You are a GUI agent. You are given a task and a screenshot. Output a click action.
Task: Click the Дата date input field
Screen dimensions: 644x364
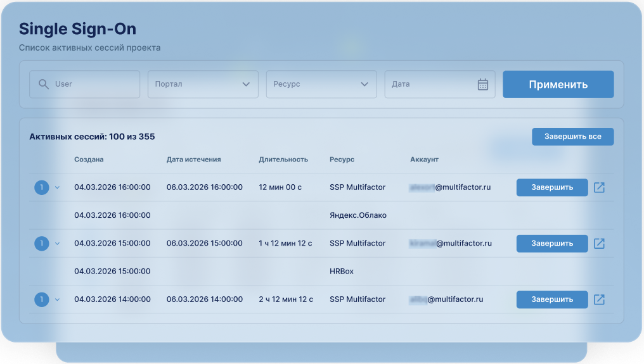coord(431,84)
